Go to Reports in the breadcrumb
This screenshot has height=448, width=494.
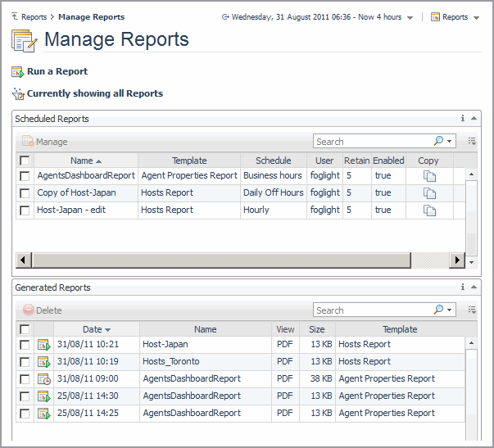[34, 17]
